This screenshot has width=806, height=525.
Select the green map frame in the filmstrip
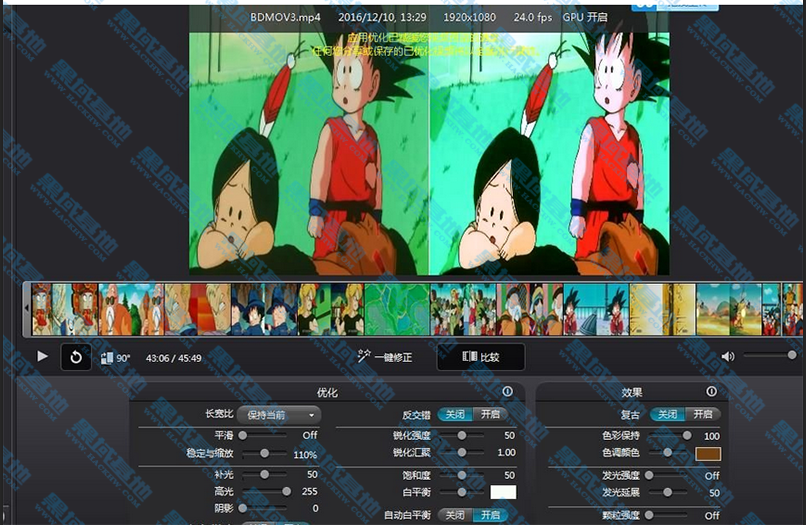(x=396, y=309)
